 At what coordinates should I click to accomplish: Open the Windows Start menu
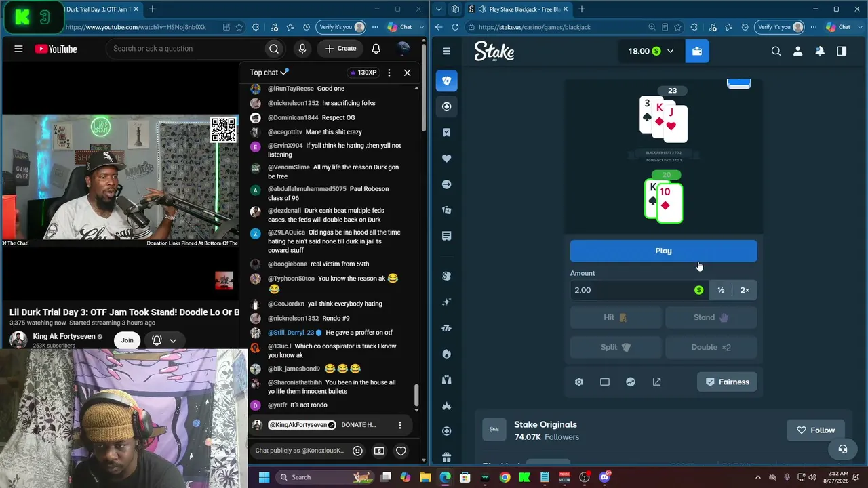[264, 477]
